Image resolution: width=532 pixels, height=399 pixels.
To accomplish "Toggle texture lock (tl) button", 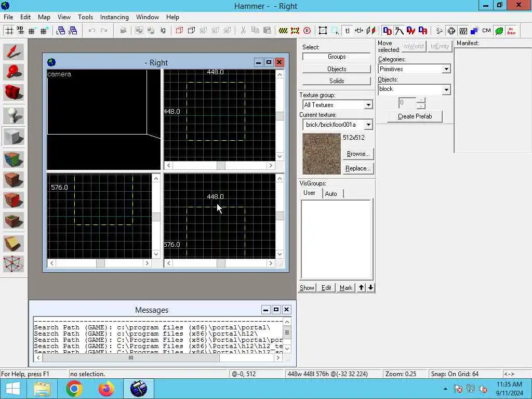I will pos(347,31).
